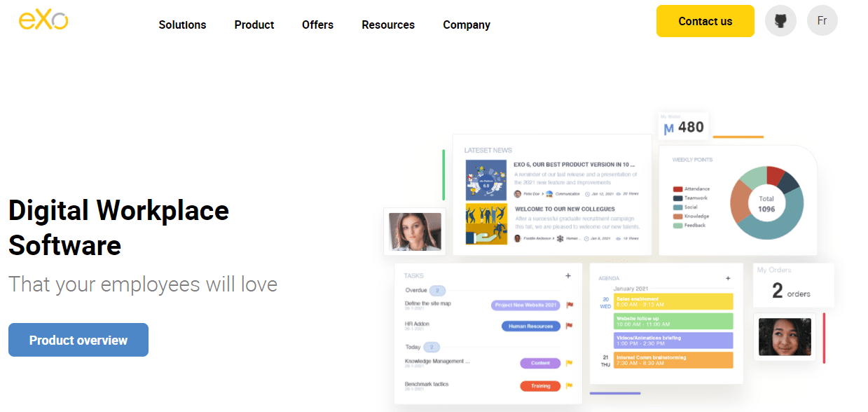Click the Product overview button
Viewport: 868px width, 412px height.
point(78,340)
